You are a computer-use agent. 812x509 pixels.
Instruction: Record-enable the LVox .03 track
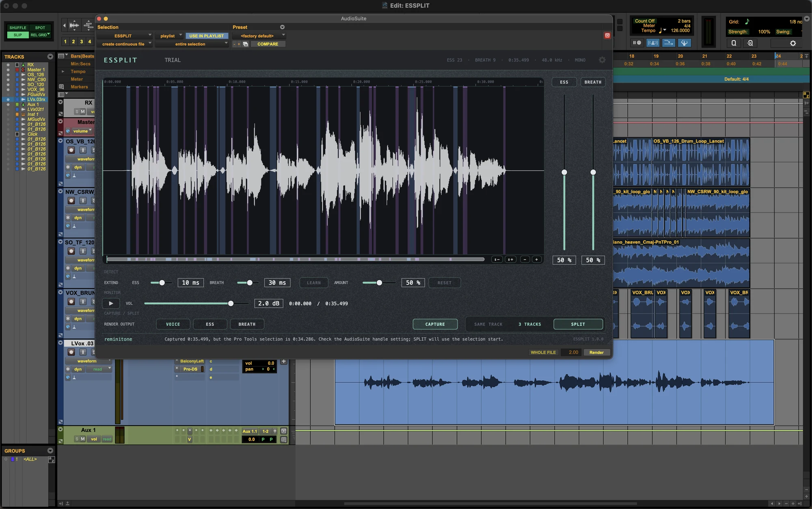(x=71, y=352)
